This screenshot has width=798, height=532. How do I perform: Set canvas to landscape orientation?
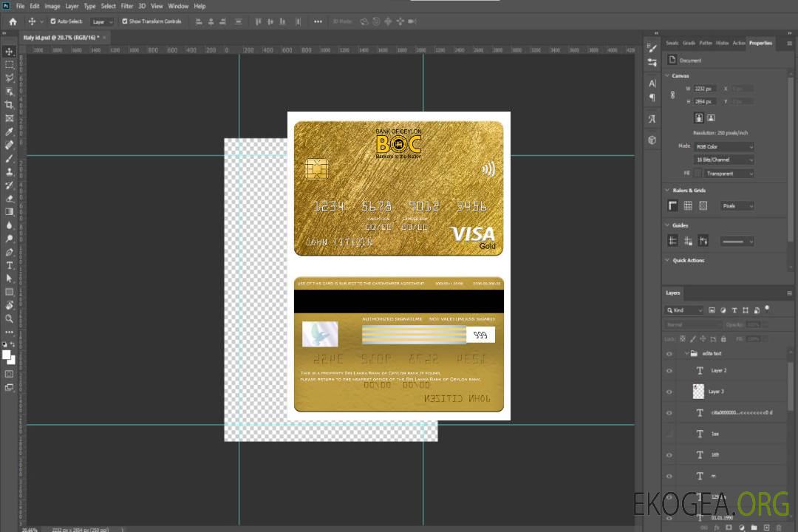(711, 118)
